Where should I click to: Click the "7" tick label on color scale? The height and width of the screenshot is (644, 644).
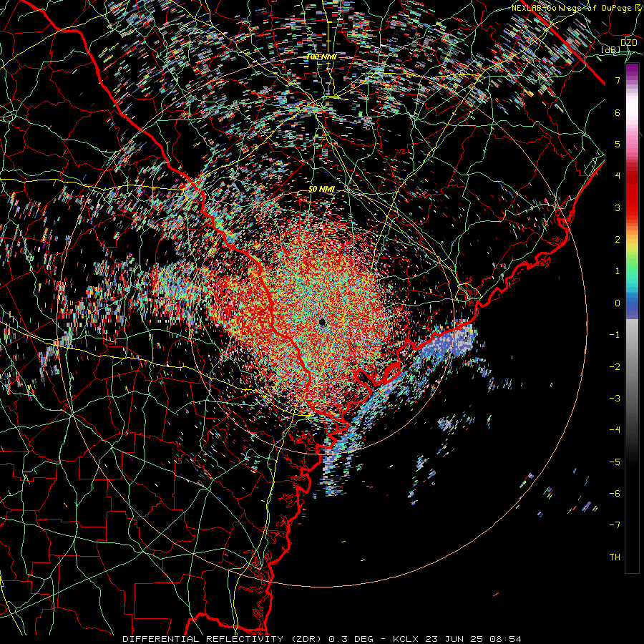618,80
